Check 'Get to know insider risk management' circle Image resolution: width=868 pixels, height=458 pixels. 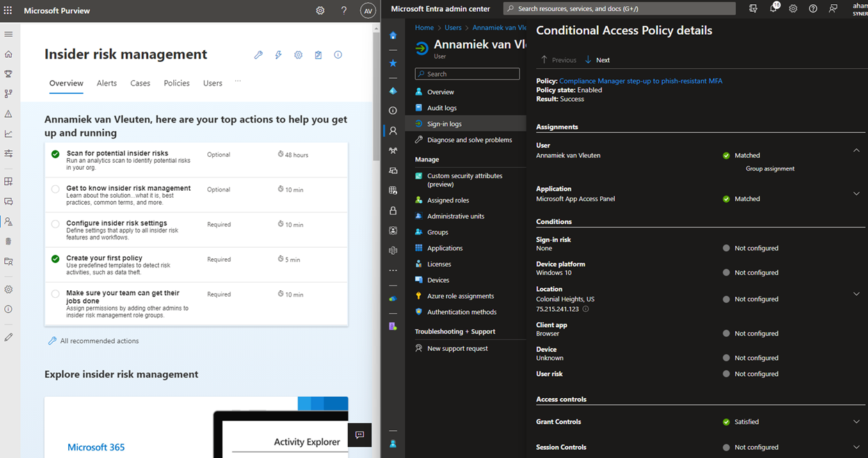[x=55, y=189]
